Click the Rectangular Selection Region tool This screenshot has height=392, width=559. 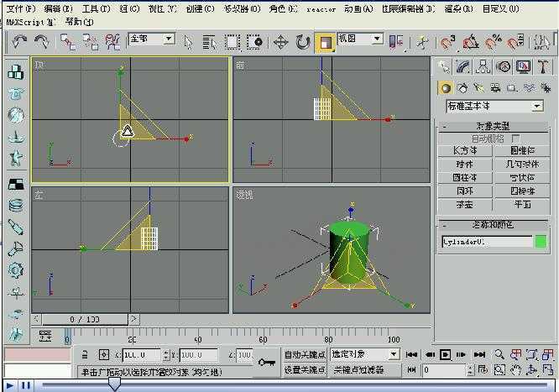[232, 43]
